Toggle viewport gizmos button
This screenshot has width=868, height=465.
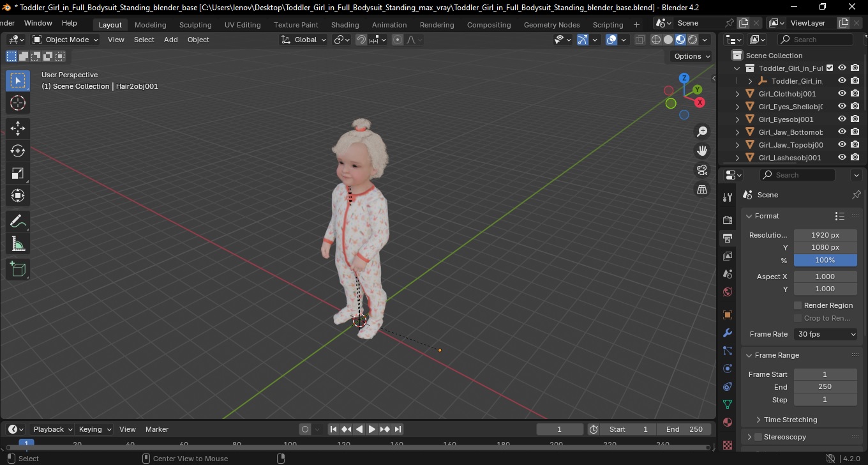pyautogui.click(x=583, y=40)
